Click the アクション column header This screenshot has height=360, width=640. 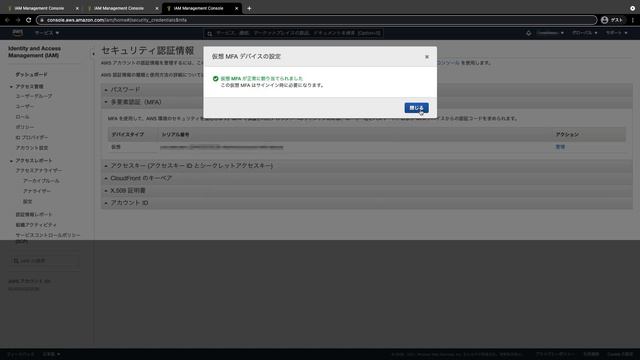pyautogui.click(x=567, y=134)
